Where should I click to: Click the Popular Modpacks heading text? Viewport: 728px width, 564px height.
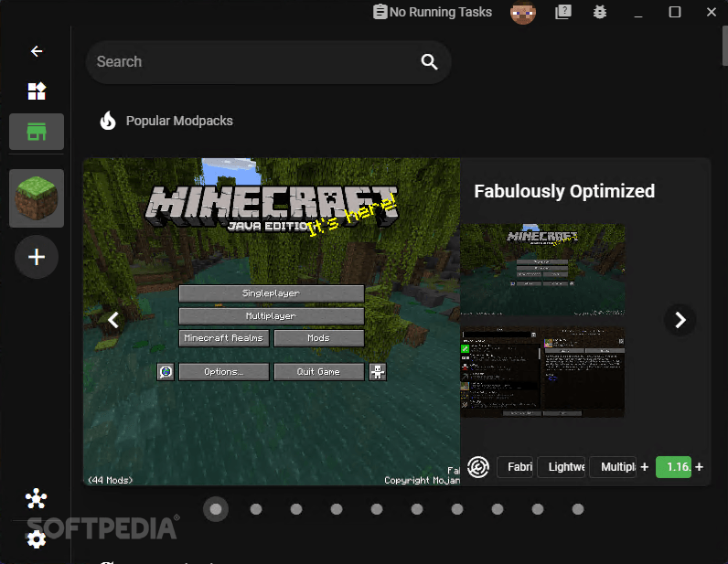(179, 121)
